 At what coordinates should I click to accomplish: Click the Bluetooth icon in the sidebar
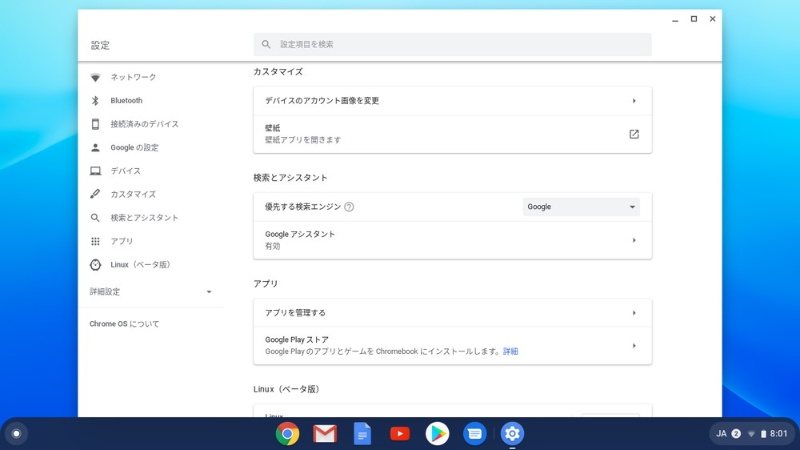click(x=95, y=101)
